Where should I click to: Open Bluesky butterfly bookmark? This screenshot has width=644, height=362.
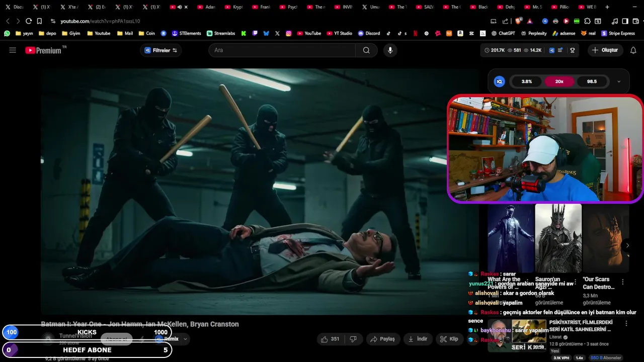(266, 33)
